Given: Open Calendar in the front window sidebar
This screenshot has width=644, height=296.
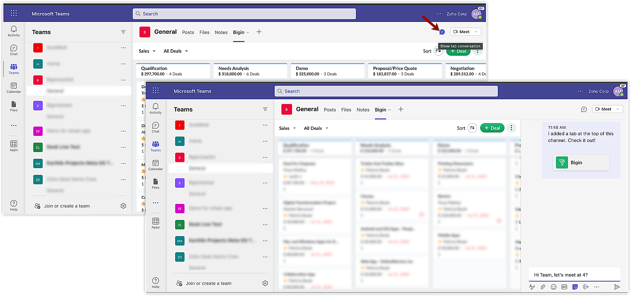Looking at the screenshot, I should [156, 165].
